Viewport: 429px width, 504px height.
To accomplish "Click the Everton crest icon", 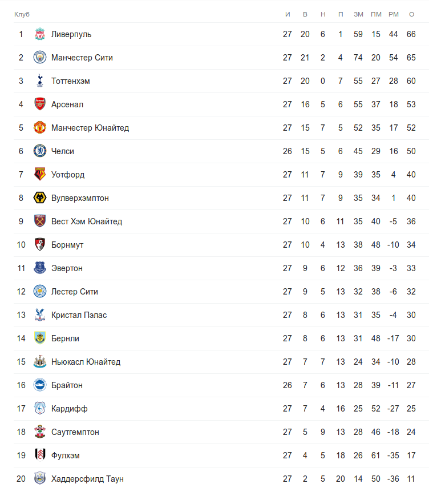I will click(x=39, y=268).
